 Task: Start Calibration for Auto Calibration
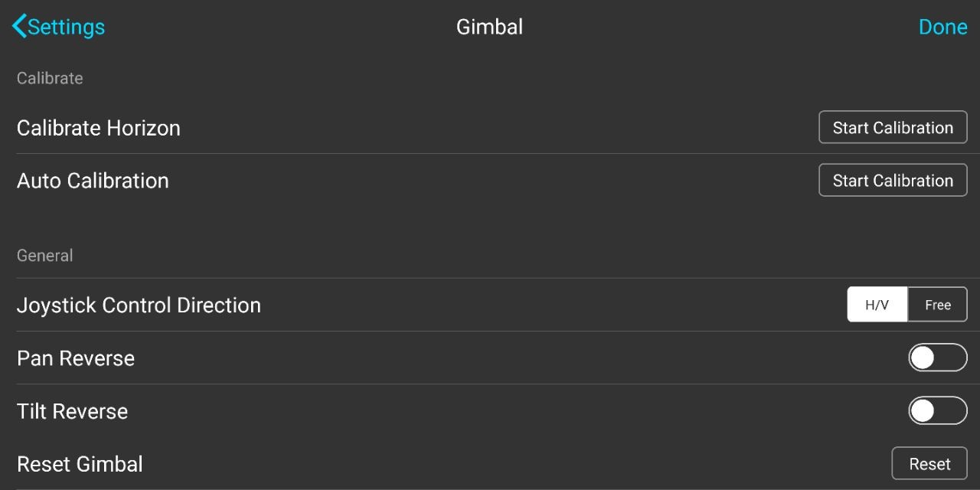893,180
